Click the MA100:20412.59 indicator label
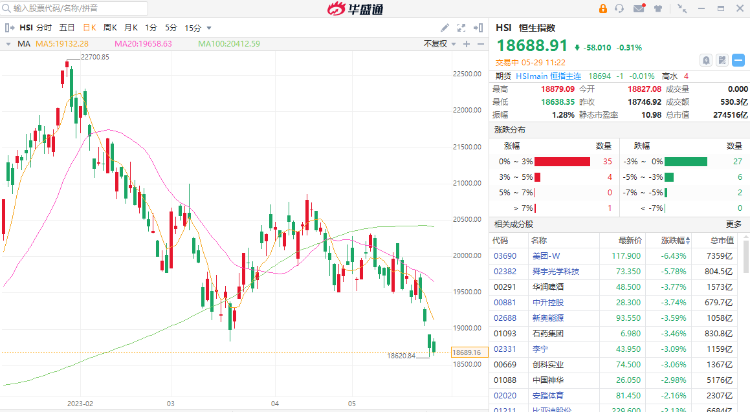 coord(229,44)
